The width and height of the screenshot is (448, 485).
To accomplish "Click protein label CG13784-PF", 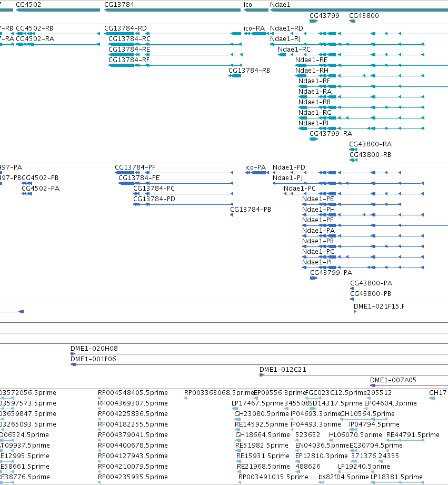I will point(135,167).
